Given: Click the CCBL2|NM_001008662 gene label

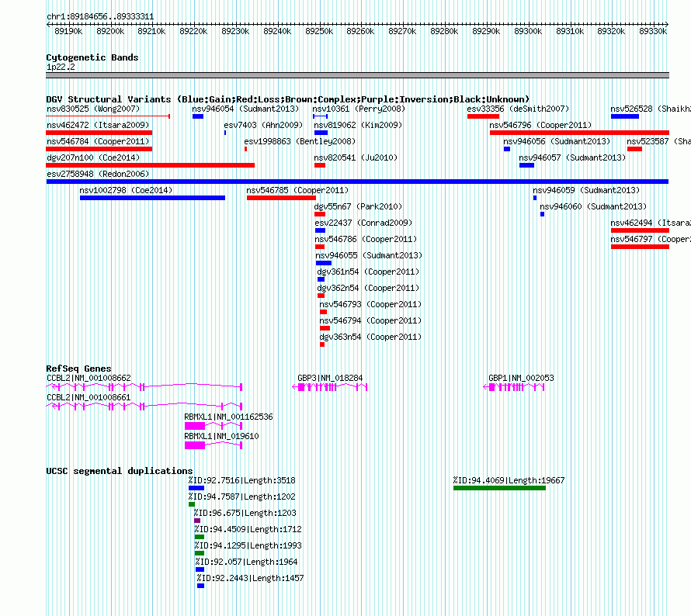Looking at the screenshot, I should pyautogui.click(x=89, y=379).
